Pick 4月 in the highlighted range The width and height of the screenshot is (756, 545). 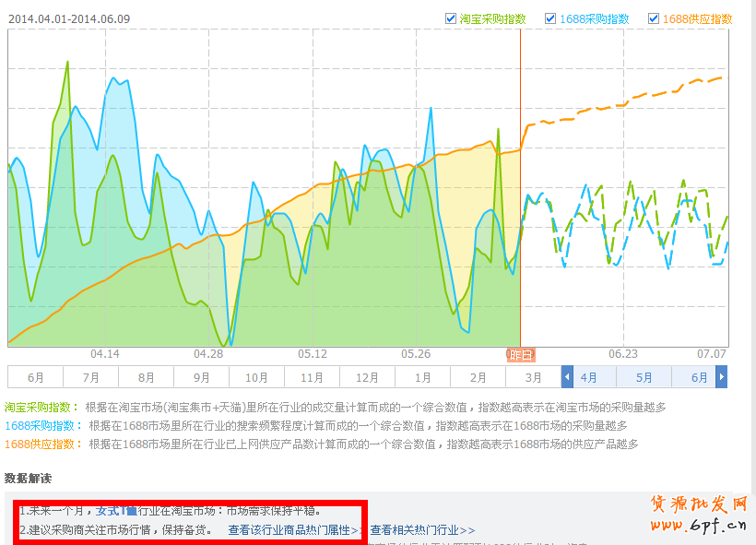coord(588,377)
